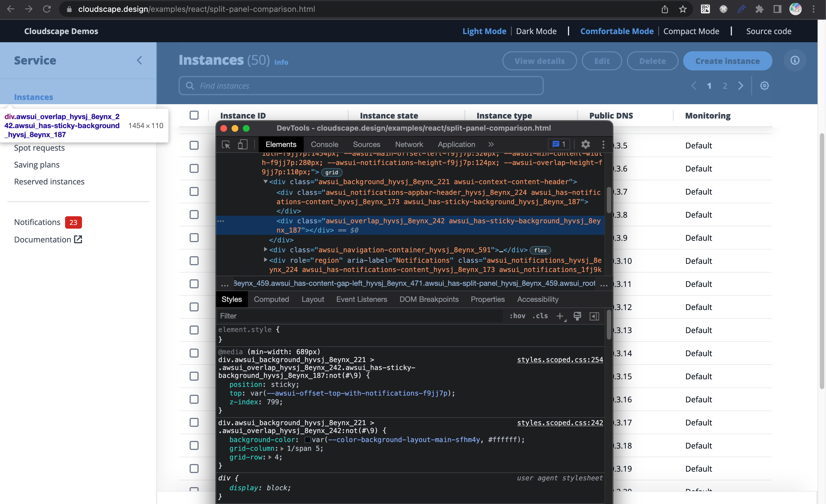Check the select-all checkbox in the table header
Screen dimensions: 826x504
coord(194,115)
